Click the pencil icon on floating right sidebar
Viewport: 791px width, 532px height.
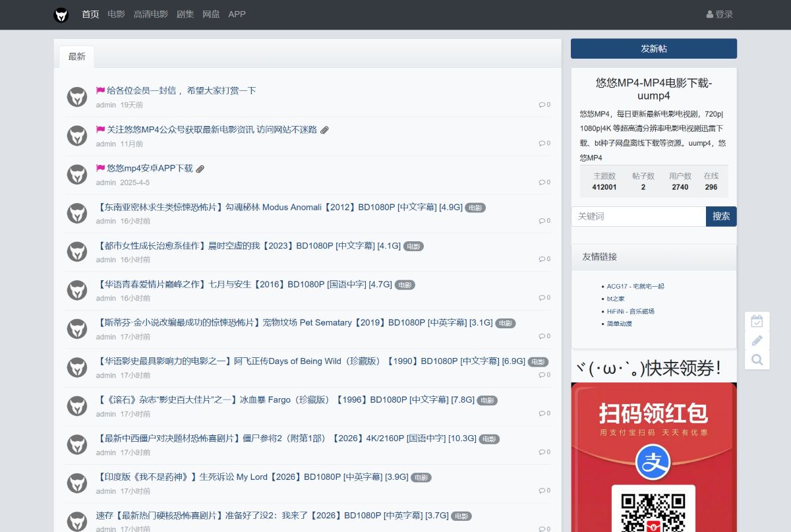point(757,340)
